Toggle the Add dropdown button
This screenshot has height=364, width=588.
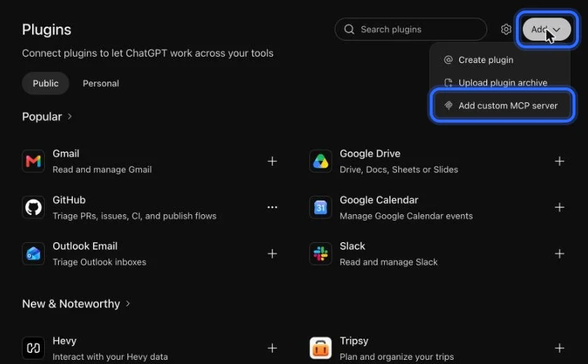click(547, 29)
